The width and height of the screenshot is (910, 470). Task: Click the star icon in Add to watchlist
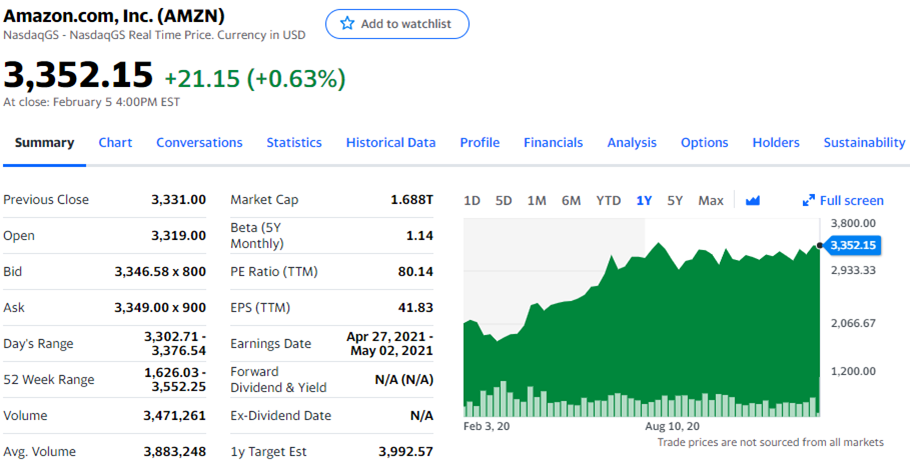coord(347,23)
